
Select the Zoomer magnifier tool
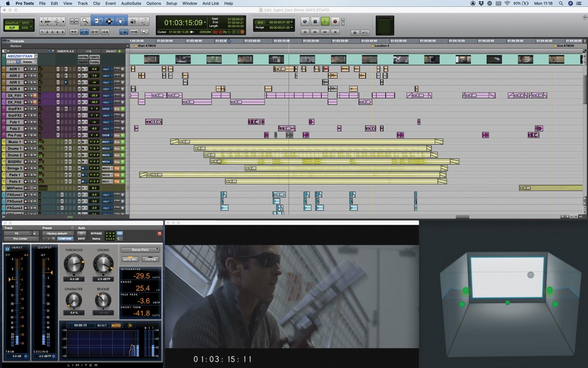coord(85,21)
